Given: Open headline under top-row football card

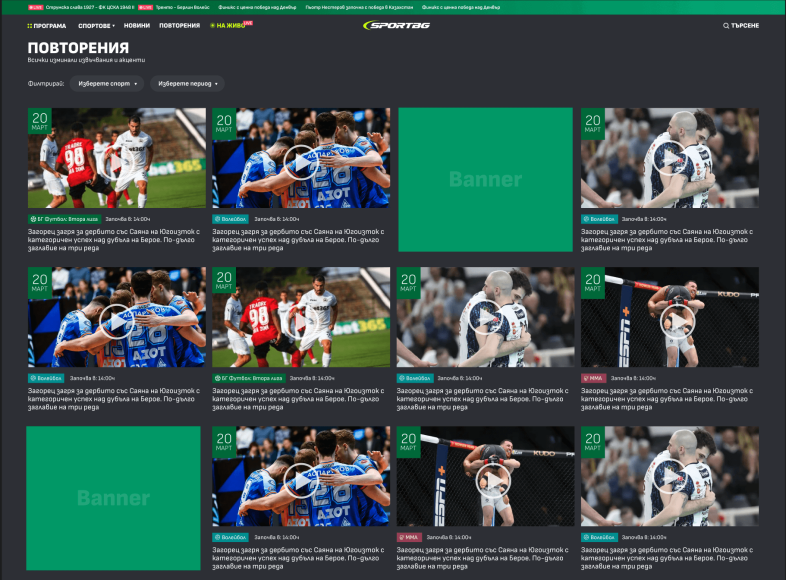Looking at the screenshot, I should (x=114, y=240).
